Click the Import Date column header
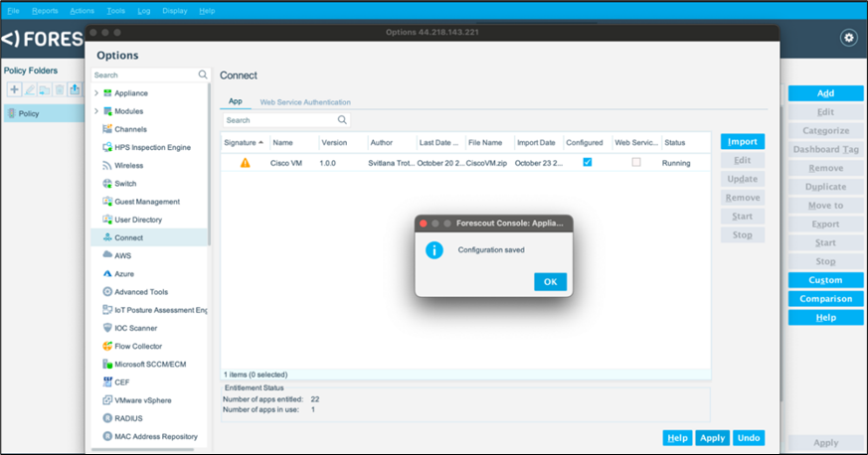 coord(538,143)
